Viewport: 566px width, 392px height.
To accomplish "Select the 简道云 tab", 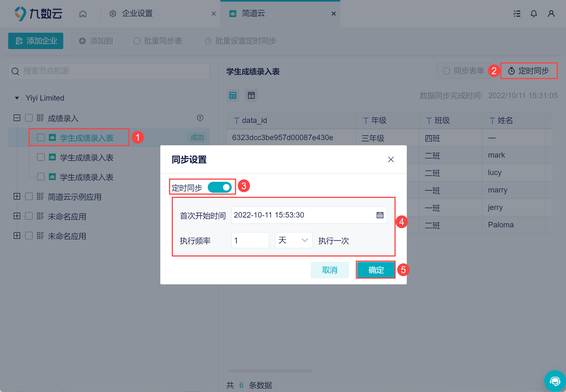I will [254, 14].
